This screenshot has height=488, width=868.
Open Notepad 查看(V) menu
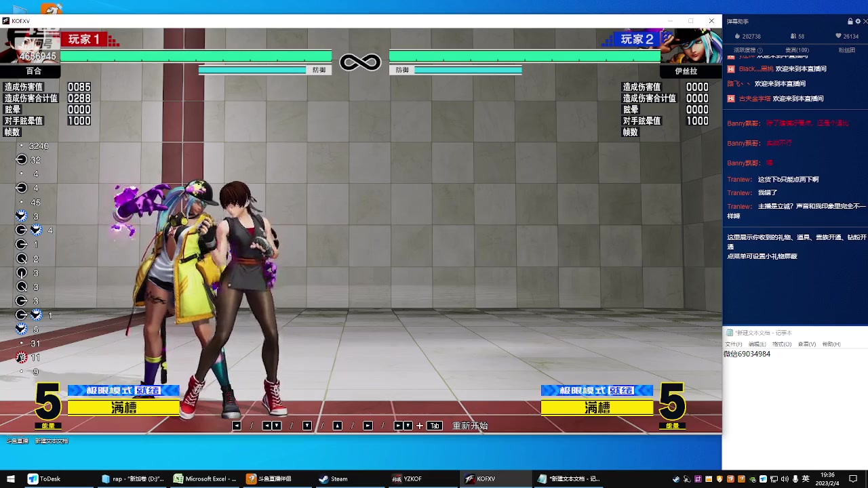(x=807, y=344)
